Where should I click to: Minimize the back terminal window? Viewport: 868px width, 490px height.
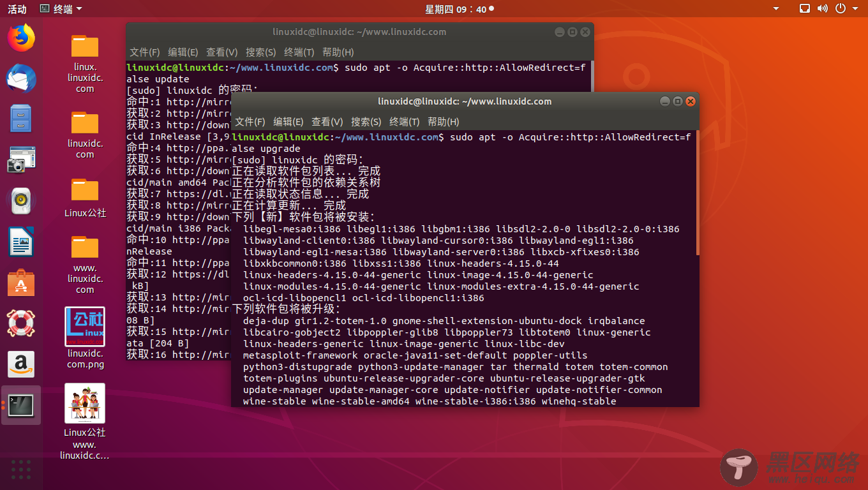click(x=560, y=32)
